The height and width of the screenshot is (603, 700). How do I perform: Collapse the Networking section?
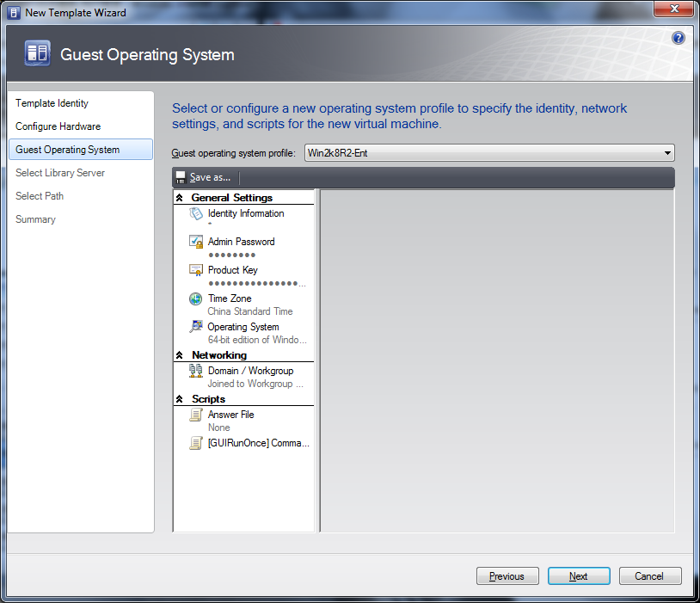coord(180,355)
